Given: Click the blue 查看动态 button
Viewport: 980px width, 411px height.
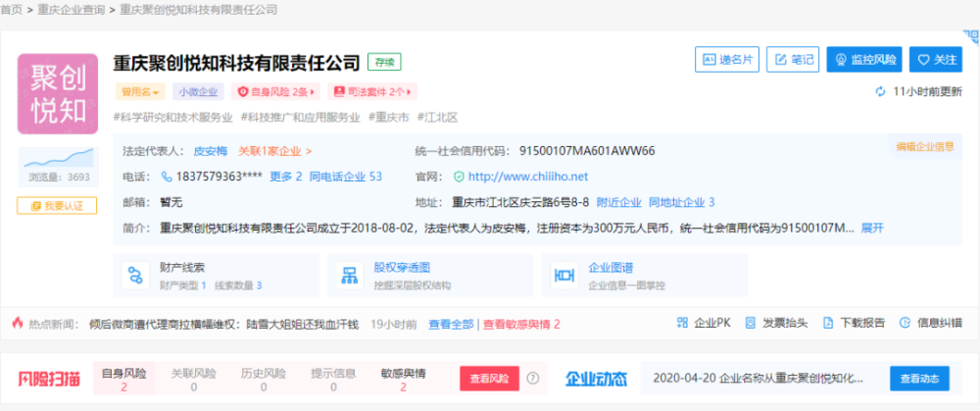Looking at the screenshot, I should click(919, 379).
